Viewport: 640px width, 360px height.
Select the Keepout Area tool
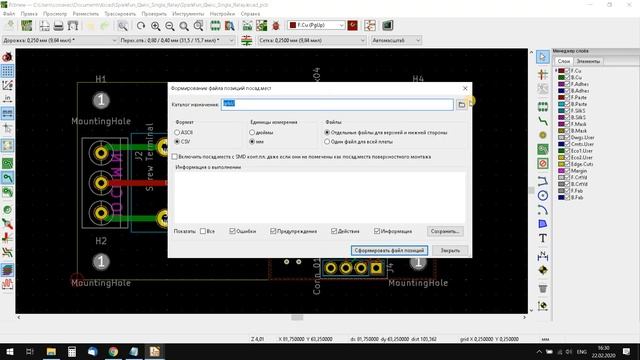click(542, 164)
